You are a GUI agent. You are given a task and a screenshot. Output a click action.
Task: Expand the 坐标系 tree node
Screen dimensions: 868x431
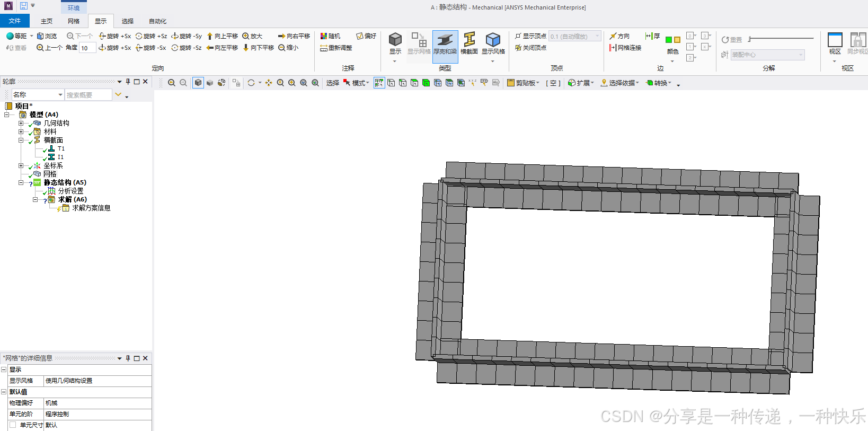21,165
